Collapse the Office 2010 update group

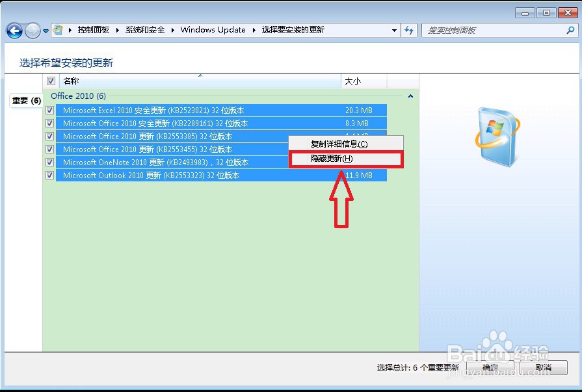[410, 96]
